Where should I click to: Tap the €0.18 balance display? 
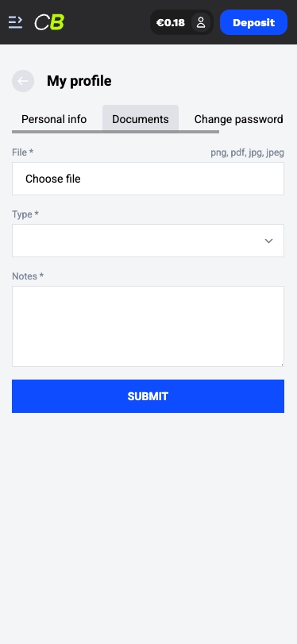(x=171, y=22)
